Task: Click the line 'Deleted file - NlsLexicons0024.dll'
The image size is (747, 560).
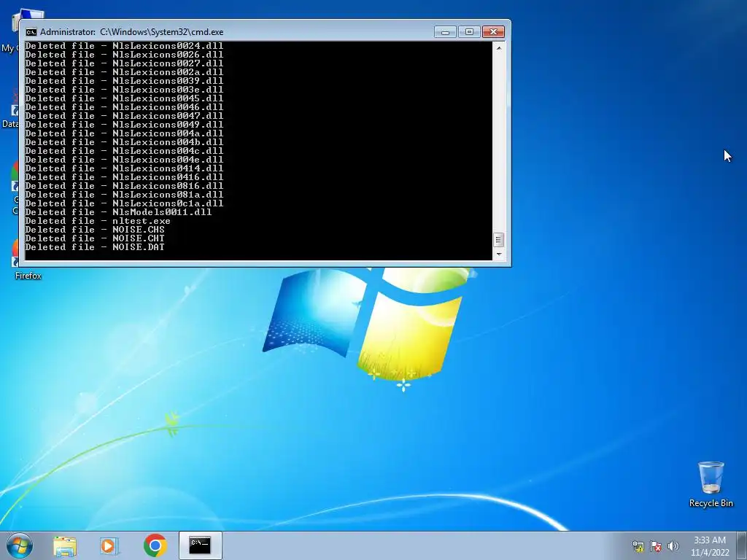Action: pos(124,46)
